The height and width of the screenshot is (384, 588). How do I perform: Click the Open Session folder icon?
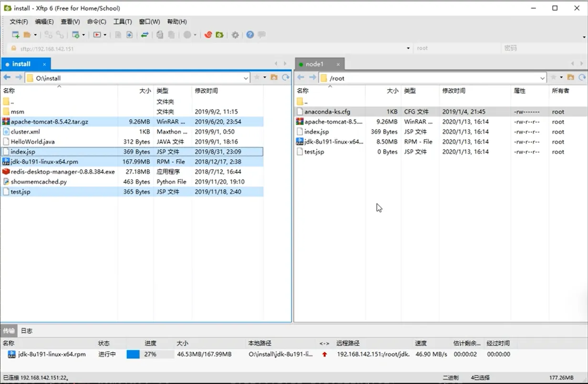click(x=27, y=35)
